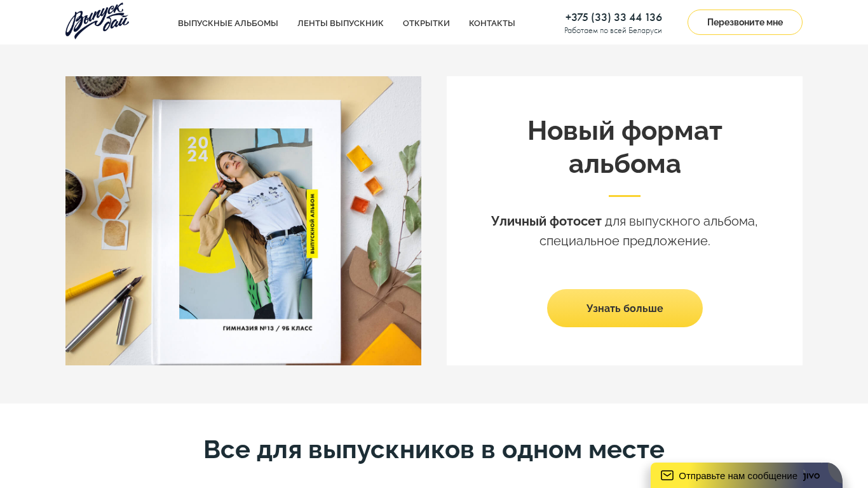
Task: Click the Выпуск бай site logo
Action: pyautogui.click(x=97, y=21)
